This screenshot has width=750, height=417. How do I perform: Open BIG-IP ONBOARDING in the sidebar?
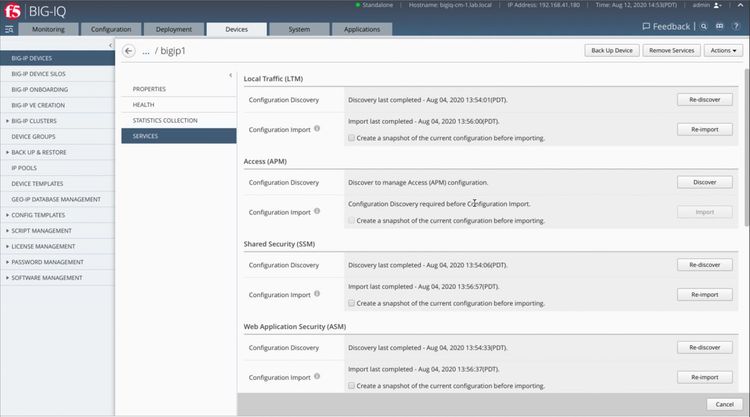(x=57, y=89)
